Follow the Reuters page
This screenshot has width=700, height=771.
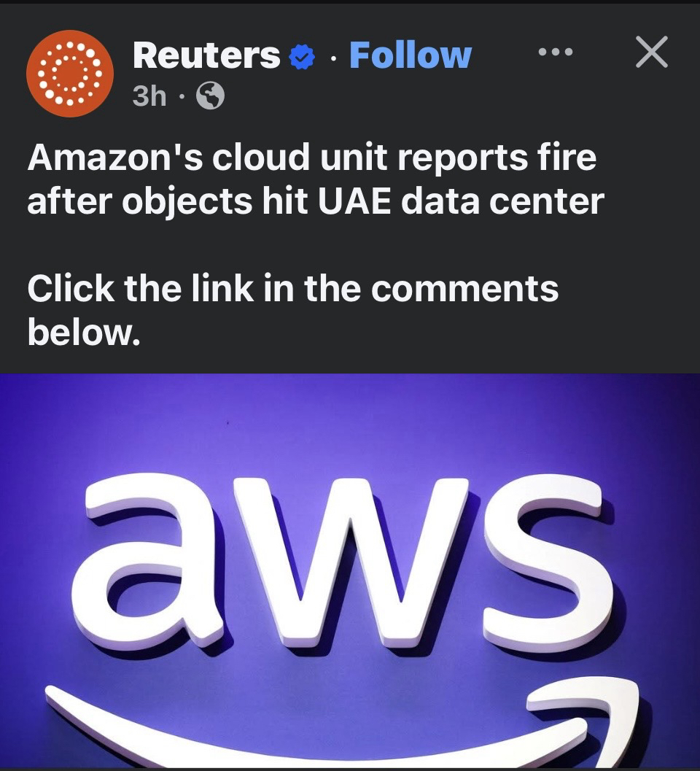pyautogui.click(x=411, y=55)
